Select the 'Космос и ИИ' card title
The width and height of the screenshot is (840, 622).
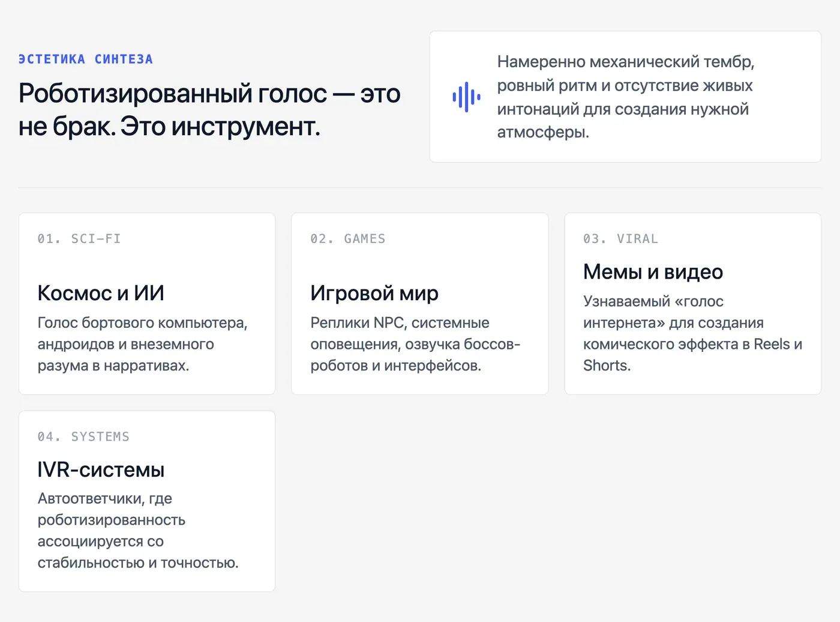(101, 293)
